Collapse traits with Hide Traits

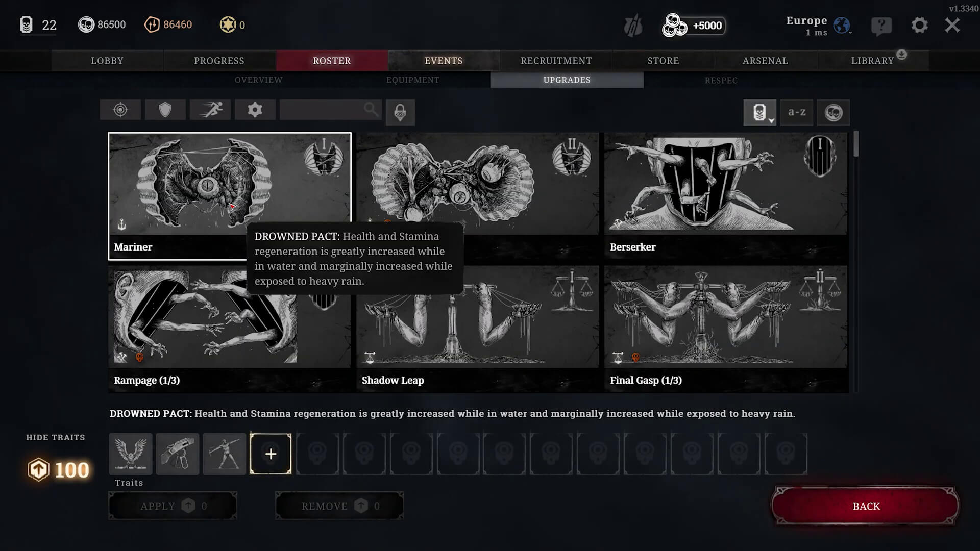click(56, 437)
